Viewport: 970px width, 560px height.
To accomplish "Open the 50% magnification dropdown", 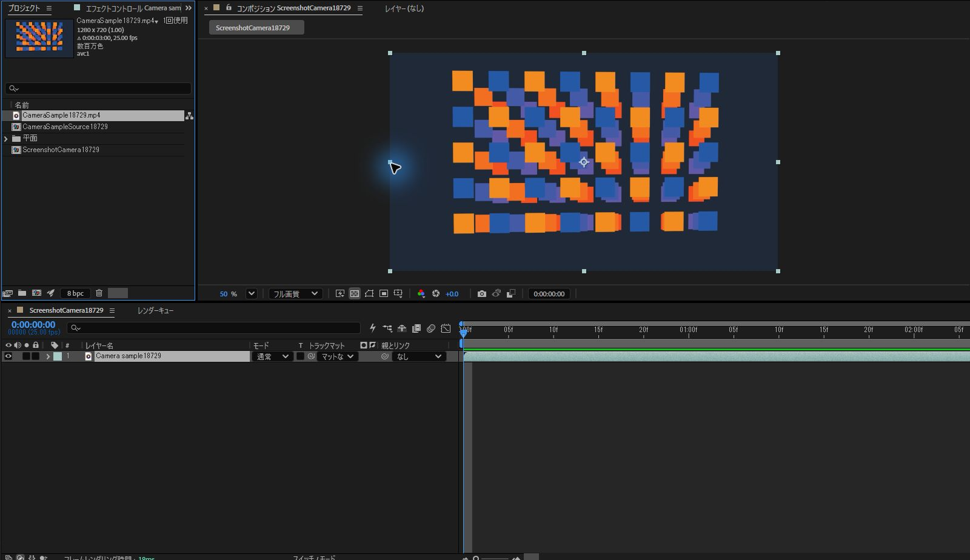I will pyautogui.click(x=251, y=293).
